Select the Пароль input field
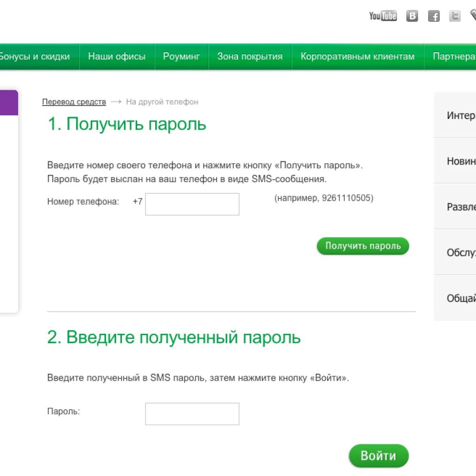The image size is (476, 476). tap(192, 414)
